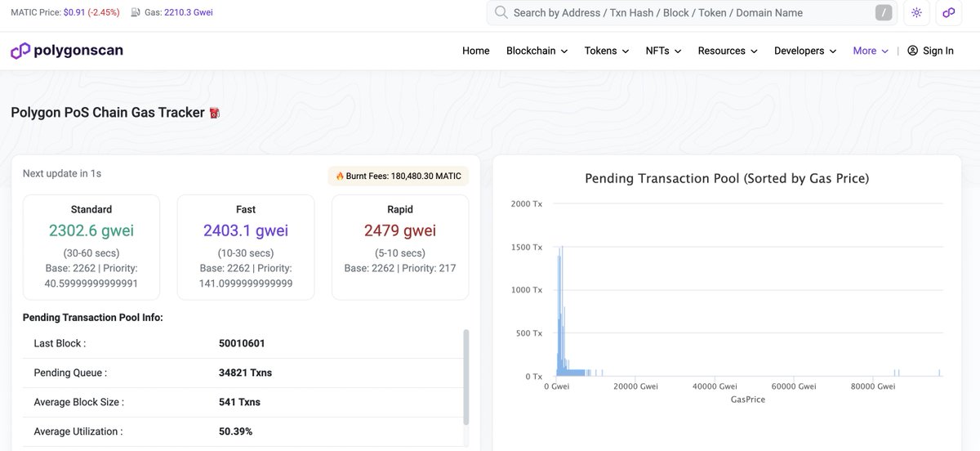The height and width of the screenshot is (451, 980).
Task: Click the Burnt Fees 180,480.30 MATIC badge
Action: click(x=398, y=176)
